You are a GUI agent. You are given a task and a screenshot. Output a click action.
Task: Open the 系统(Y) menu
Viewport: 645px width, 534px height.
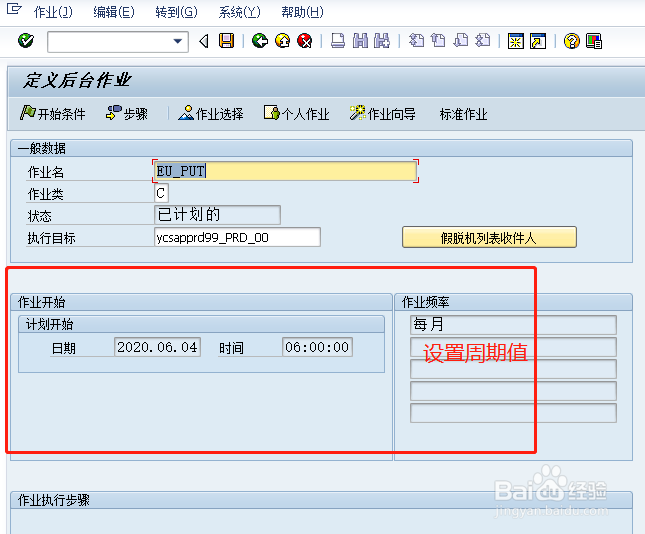(x=239, y=12)
